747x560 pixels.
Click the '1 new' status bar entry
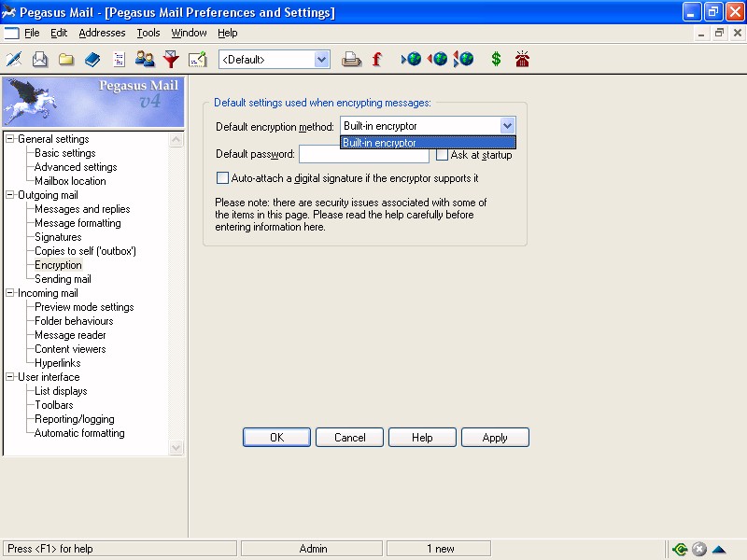coord(439,549)
